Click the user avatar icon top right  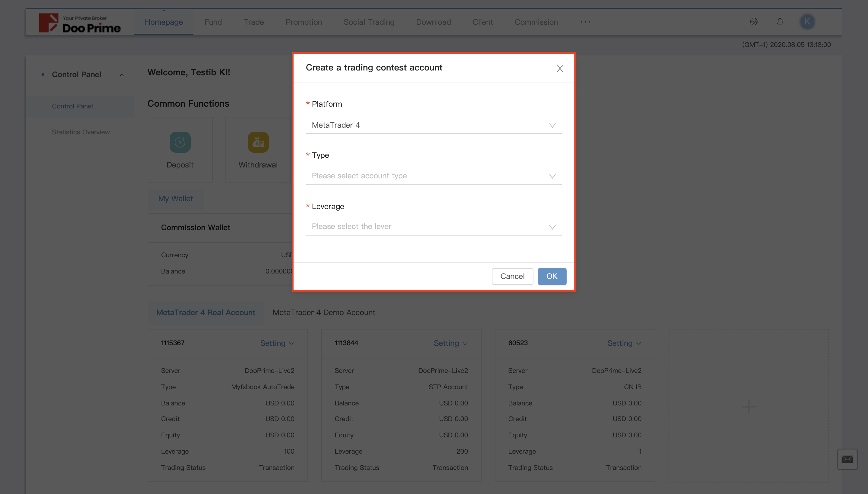807,21
